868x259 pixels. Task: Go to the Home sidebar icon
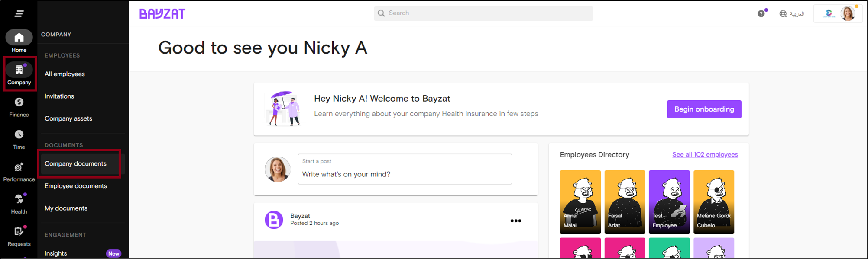(19, 38)
